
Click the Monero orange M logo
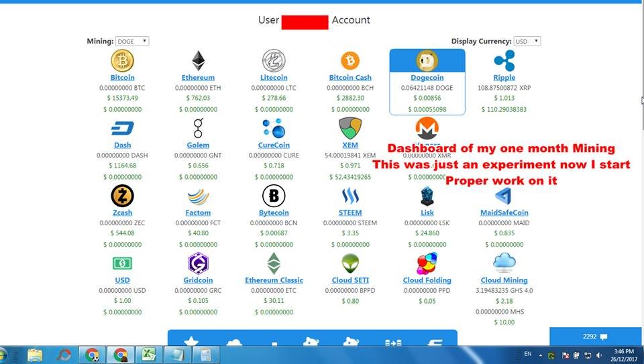point(427,129)
